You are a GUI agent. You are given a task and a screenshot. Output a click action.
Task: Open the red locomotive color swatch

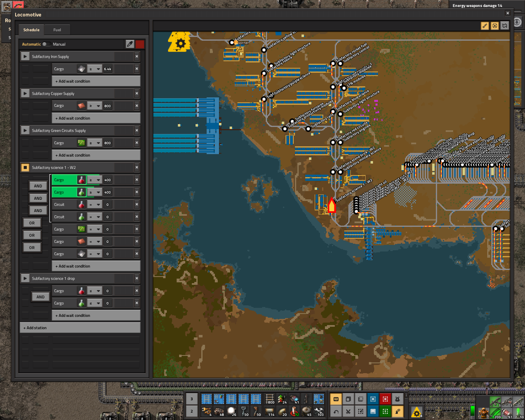click(140, 44)
